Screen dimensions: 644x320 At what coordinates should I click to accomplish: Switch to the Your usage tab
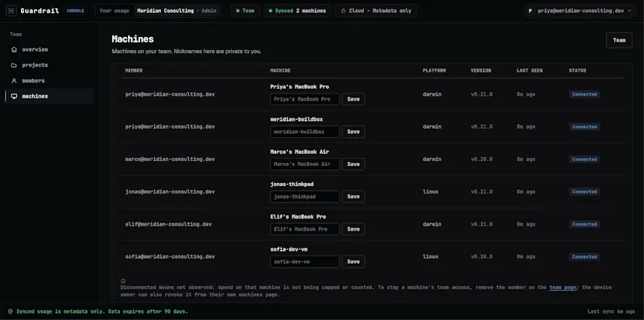coord(114,10)
